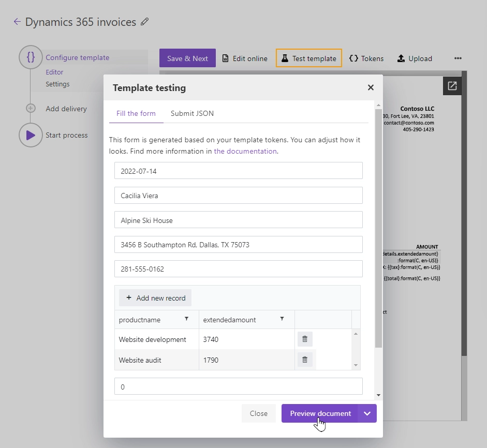This screenshot has width=487, height=448.
Task: Click Add new record button
Action: [x=155, y=298]
